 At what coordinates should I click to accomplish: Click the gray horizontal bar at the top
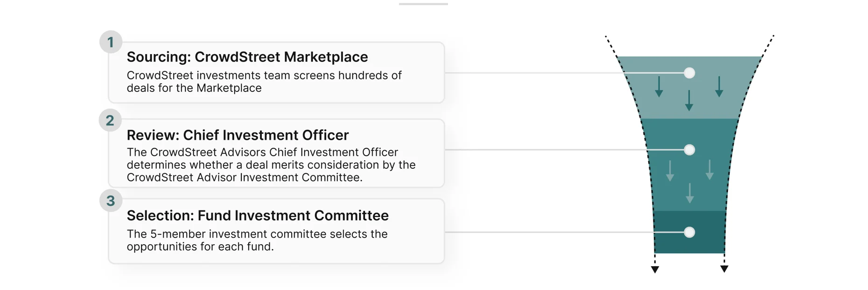pyautogui.click(x=423, y=4)
